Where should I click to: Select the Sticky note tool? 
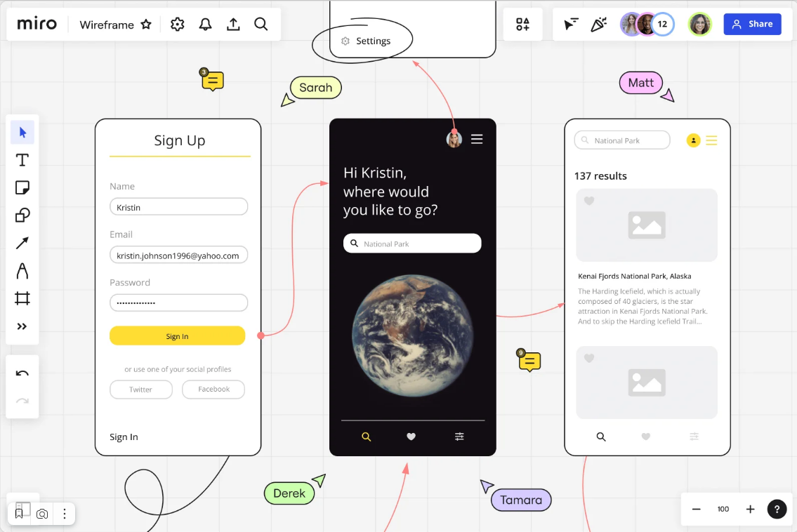point(22,188)
